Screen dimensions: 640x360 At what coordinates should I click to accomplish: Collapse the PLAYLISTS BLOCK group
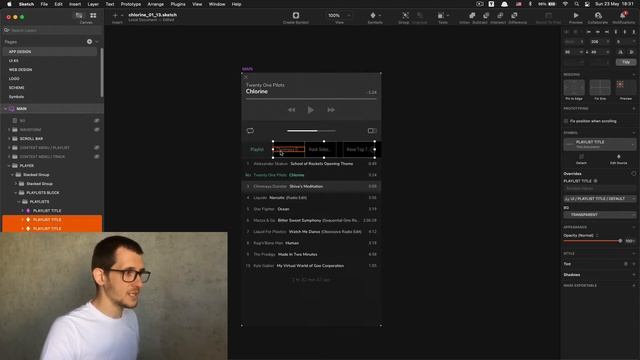(x=16, y=193)
